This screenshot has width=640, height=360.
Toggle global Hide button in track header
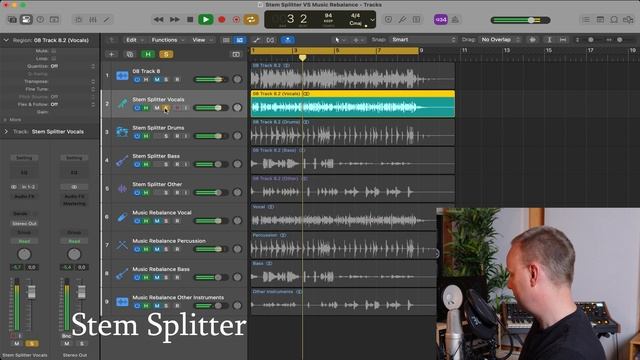tap(148, 54)
